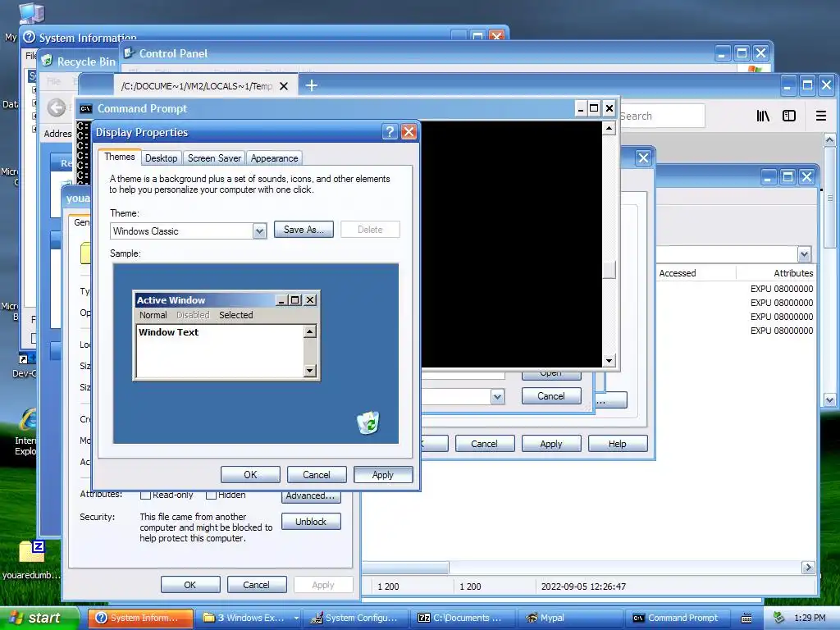
Task: Click the System Information title bar icon
Action: tap(30, 37)
